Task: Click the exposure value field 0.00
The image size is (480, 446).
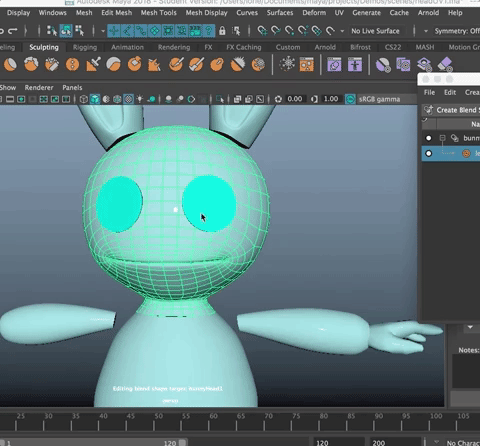Action: point(295,99)
